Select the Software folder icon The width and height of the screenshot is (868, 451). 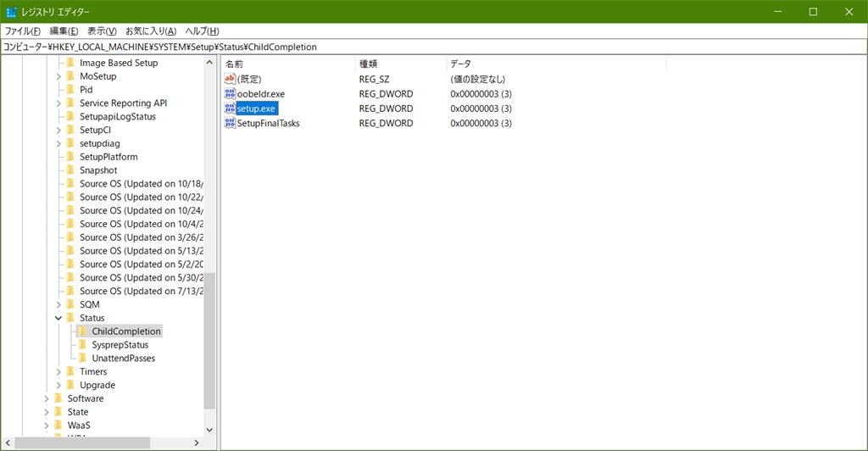pyautogui.click(x=58, y=398)
